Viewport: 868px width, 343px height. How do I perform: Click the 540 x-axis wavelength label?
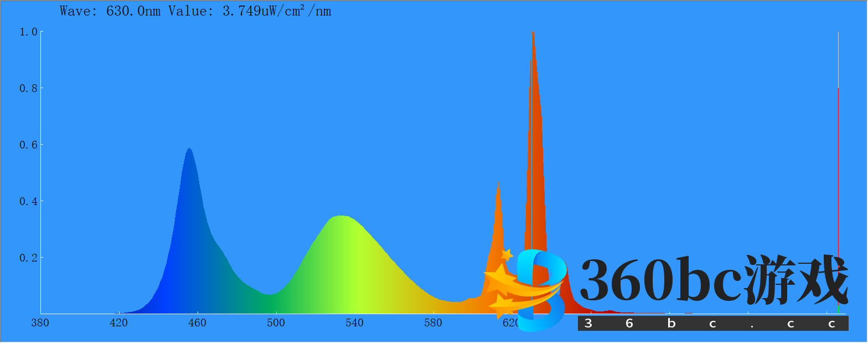[x=354, y=323]
